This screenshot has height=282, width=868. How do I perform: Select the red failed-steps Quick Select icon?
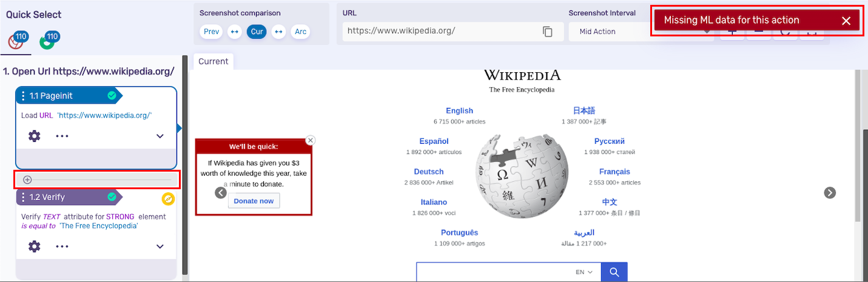tap(16, 42)
